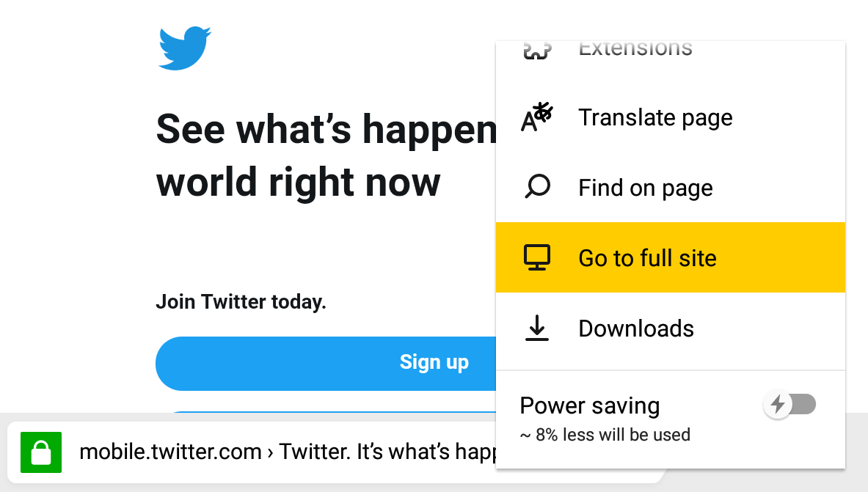This screenshot has height=492, width=868.
Task: Click the 'Join Twitter today.' text
Action: coord(241,302)
